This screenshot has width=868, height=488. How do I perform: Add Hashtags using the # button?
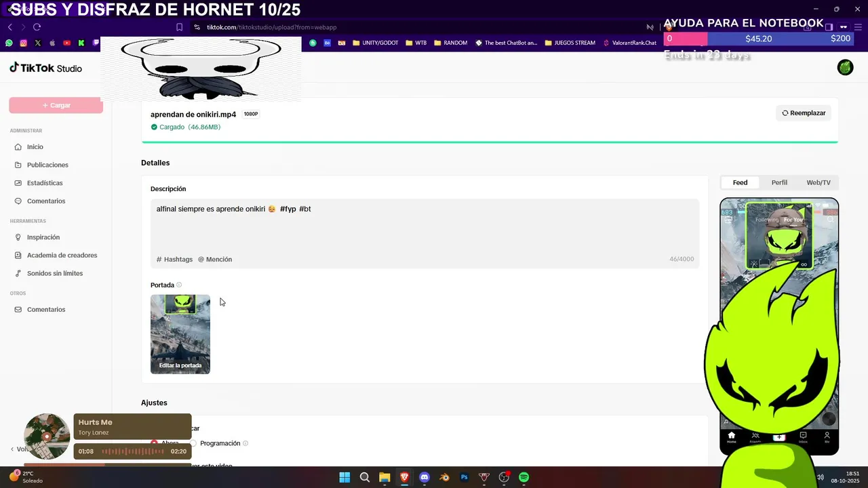(175, 260)
